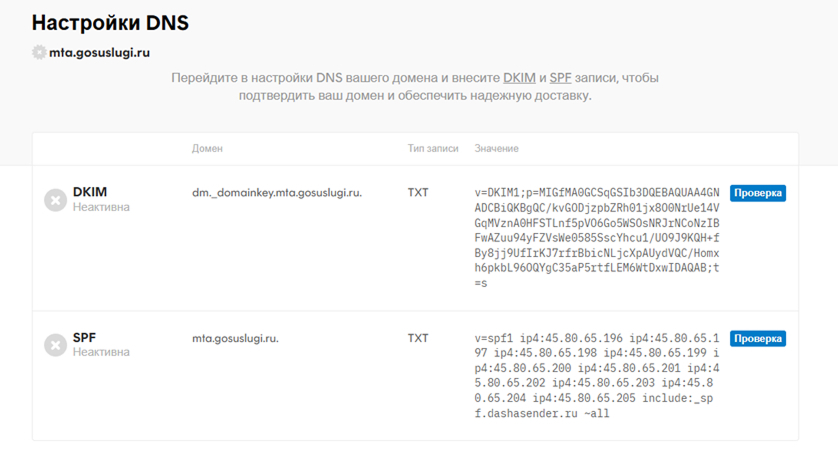Select the SPF record value text
Image resolution: width=838 pixels, height=454 pixels.
click(x=596, y=375)
